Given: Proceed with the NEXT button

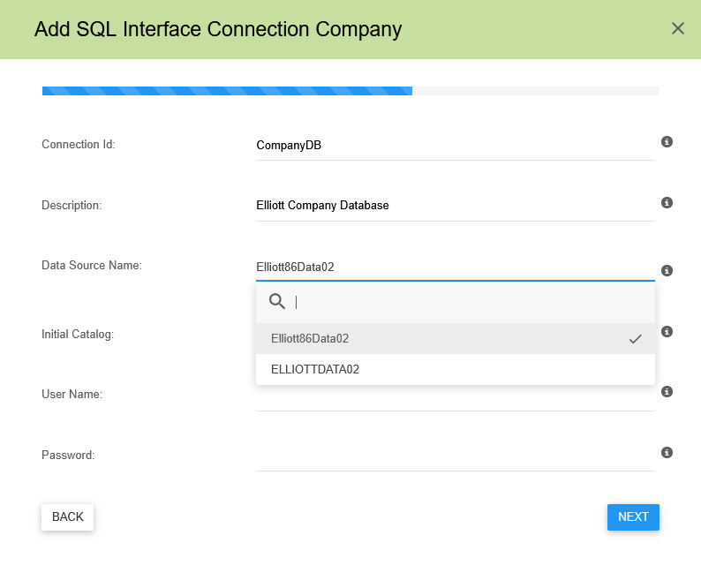Looking at the screenshot, I should (x=633, y=517).
